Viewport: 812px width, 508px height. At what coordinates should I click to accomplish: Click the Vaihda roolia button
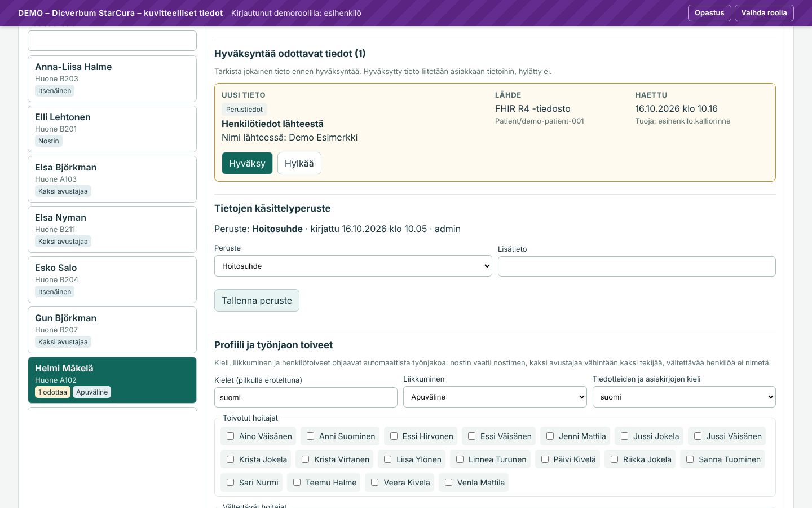(764, 13)
